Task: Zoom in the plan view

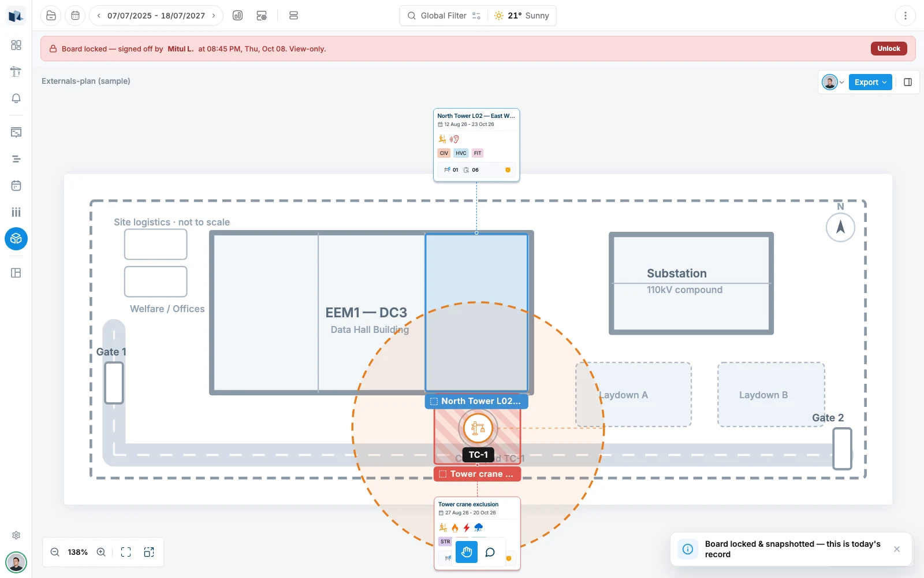Action: [101, 552]
